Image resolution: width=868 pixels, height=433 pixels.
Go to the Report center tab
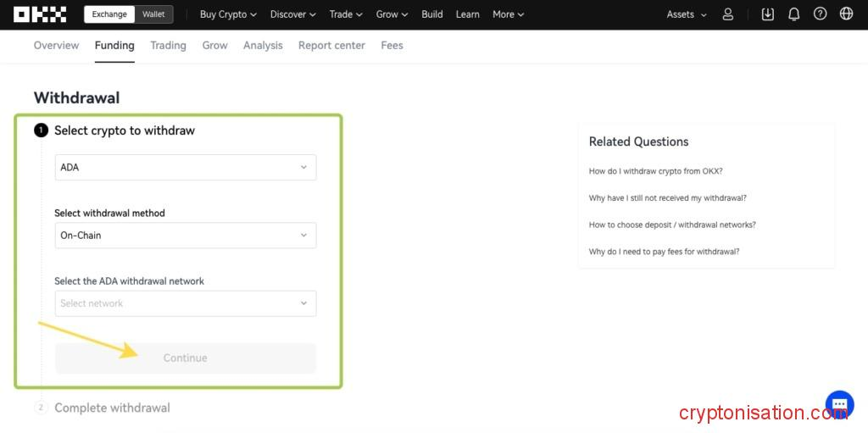pyautogui.click(x=331, y=46)
